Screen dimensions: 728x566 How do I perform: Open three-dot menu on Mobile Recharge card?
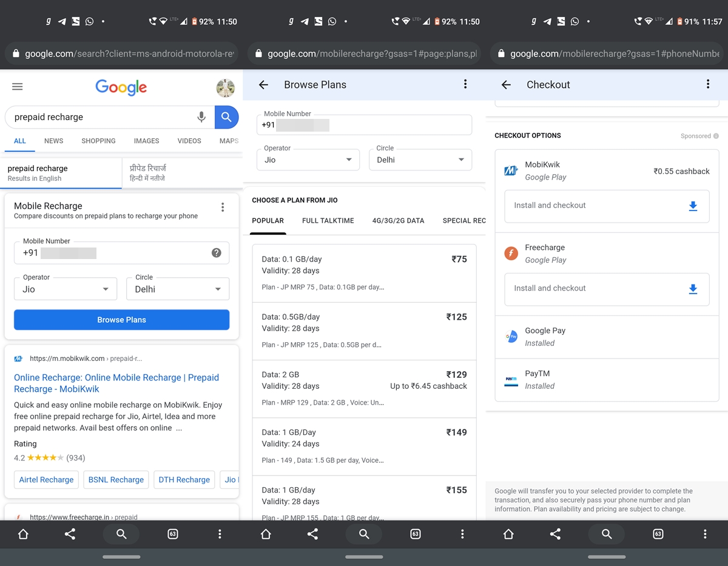coord(223,207)
